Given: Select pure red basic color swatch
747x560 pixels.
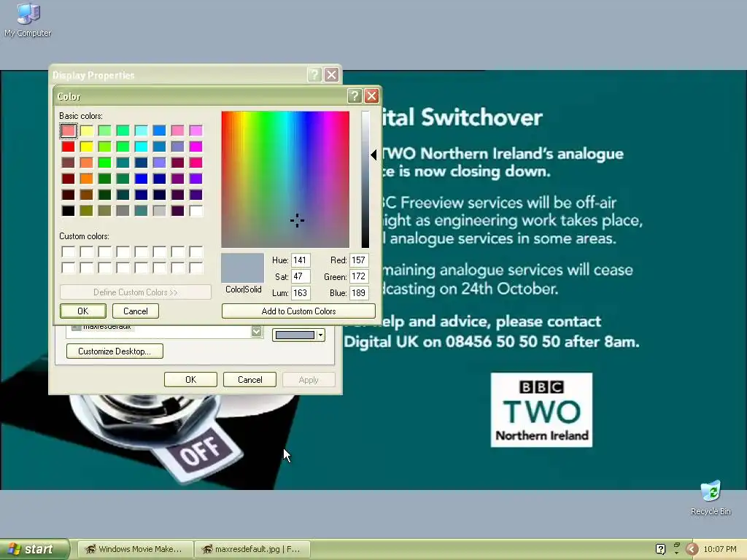Looking at the screenshot, I should point(68,147).
